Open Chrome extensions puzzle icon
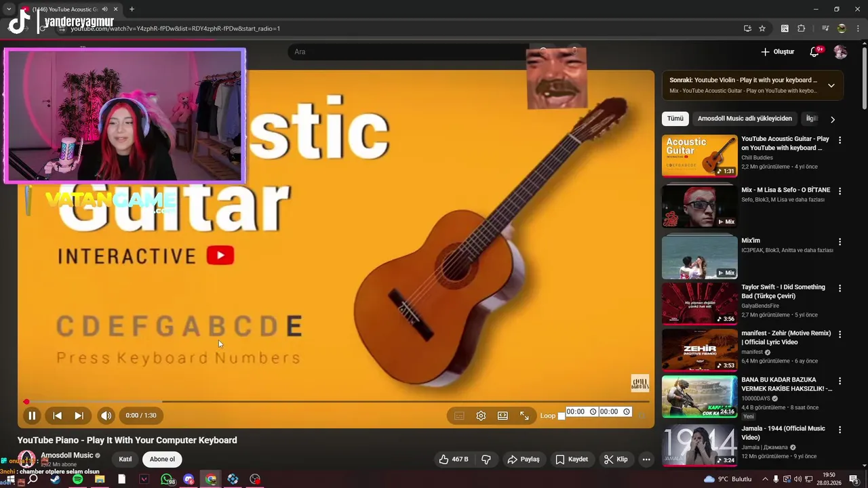 coord(802,28)
